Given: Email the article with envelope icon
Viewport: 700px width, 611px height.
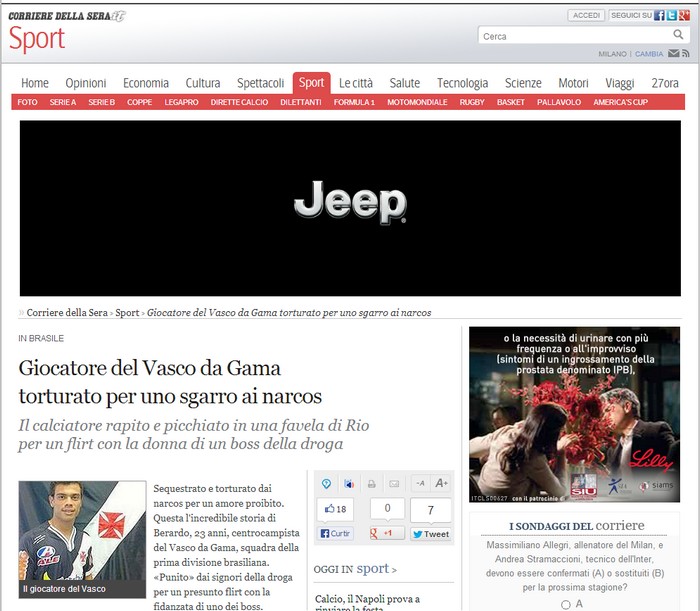Looking at the screenshot, I should coord(394,484).
